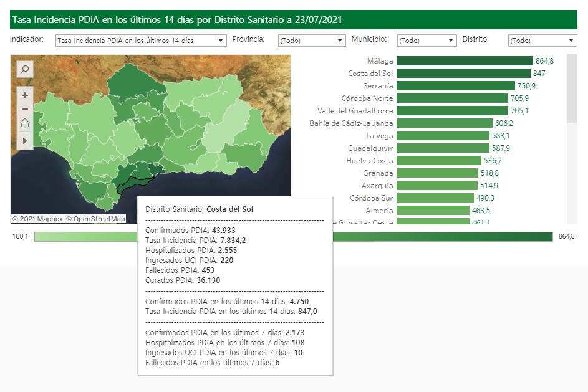588x392 pixels.
Task: Select the Córdoba Sur bar
Action: tap(435, 198)
